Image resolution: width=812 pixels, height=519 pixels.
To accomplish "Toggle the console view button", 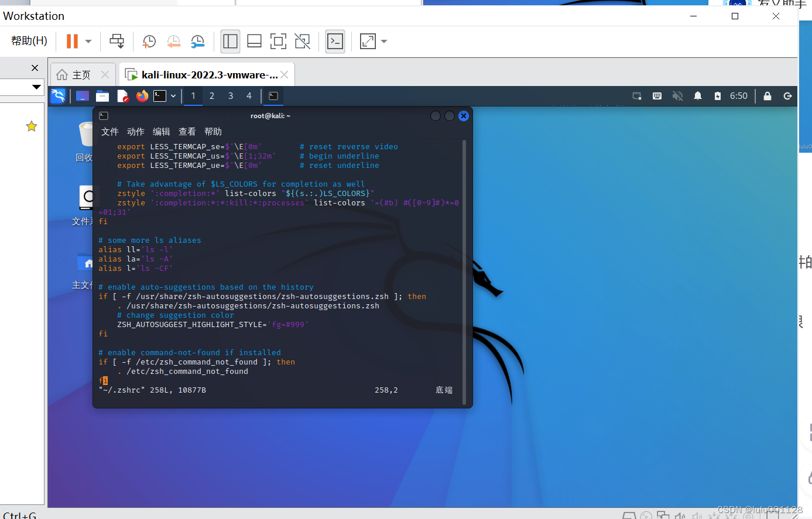I will click(x=335, y=41).
